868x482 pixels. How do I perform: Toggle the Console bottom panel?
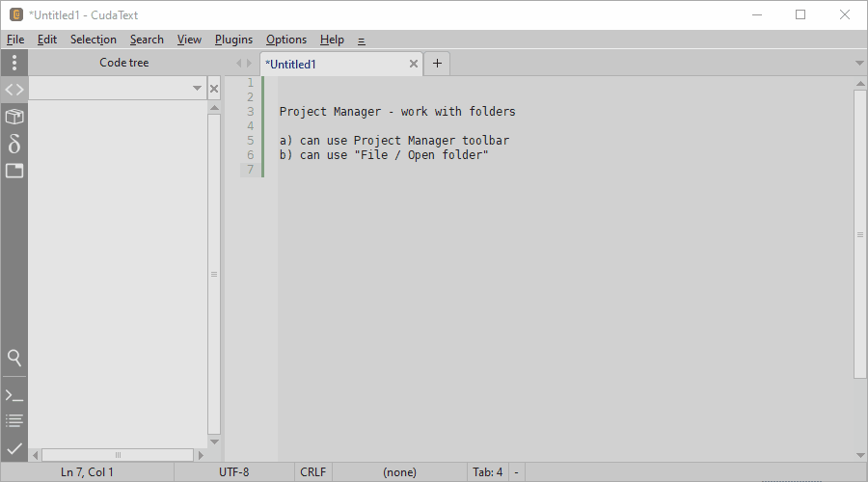[x=14, y=395]
